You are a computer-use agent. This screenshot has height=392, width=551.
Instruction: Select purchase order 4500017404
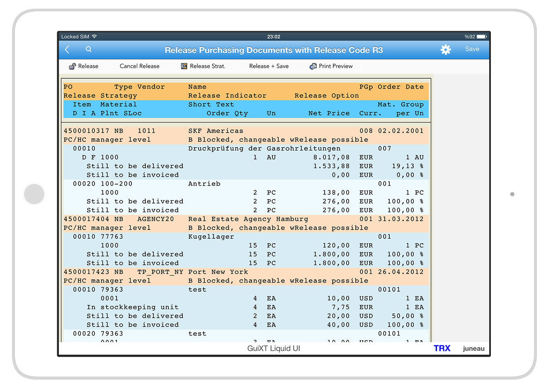click(x=86, y=219)
